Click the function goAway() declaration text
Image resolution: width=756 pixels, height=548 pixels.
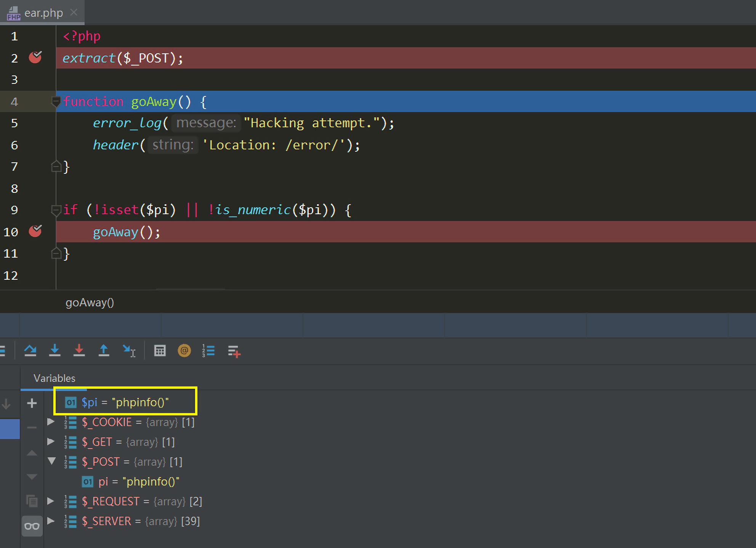tap(135, 101)
